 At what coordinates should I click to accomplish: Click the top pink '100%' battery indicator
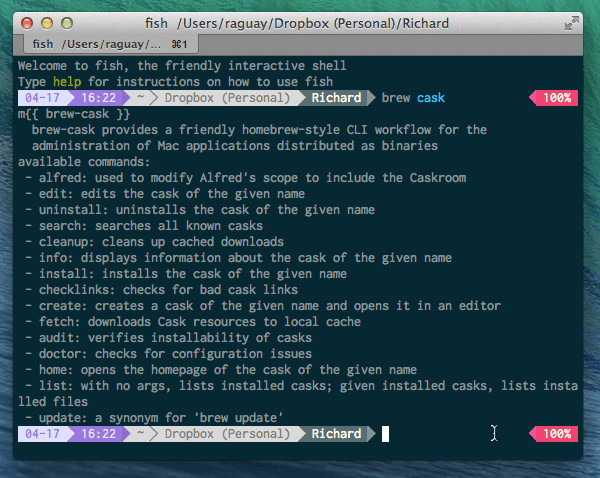[x=554, y=98]
